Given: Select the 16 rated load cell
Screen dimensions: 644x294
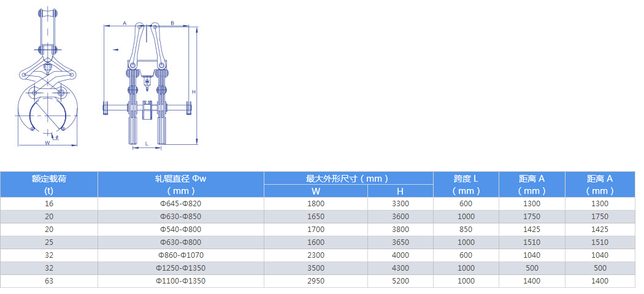Looking at the screenshot, I should [49, 204].
